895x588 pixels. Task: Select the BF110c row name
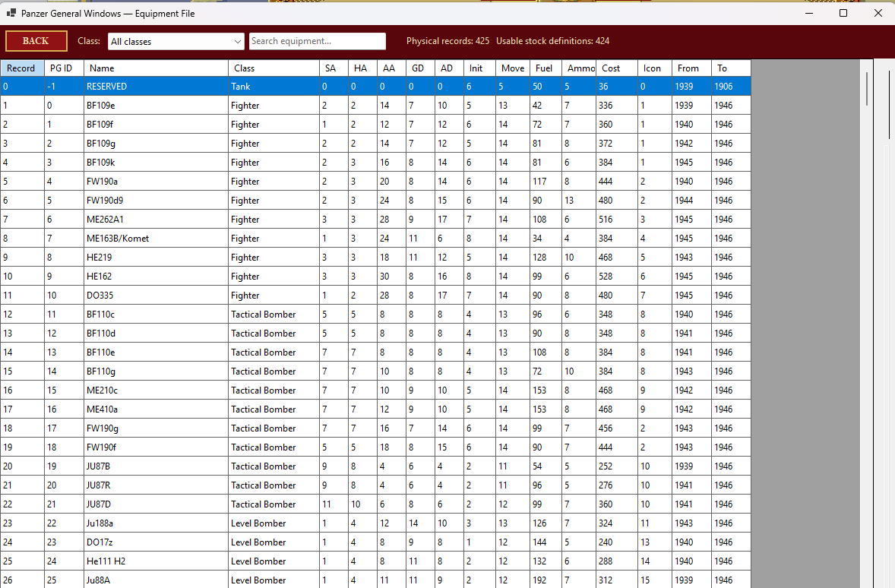coord(156,314)
